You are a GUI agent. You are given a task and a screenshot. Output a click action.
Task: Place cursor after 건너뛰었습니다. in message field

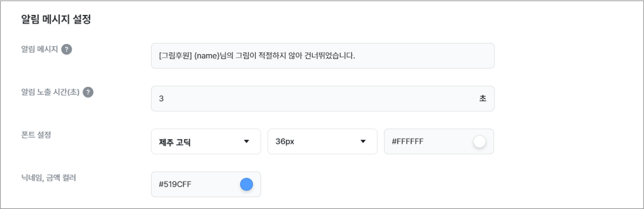[356, 56]
